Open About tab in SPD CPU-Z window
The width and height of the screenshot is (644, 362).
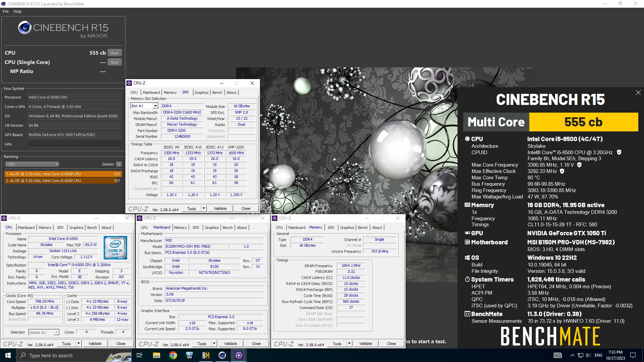point(231,93)
